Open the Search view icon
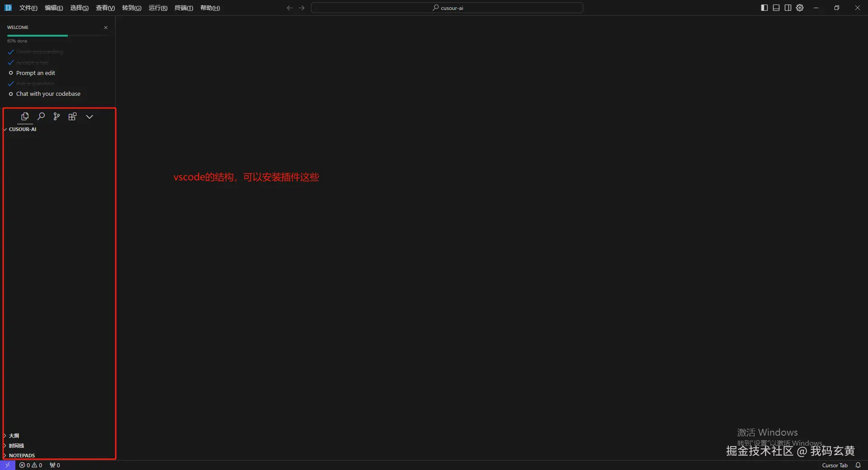The height and width of the screenshot is (470, 868). pyautogui.click(x=41, y=117)
